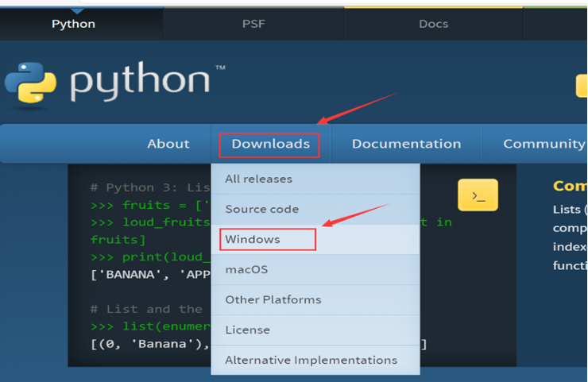Image resolution: width=588 pixels, height=382 pixels.
Task: Click the '>>> print(loud_' code line
Action: [x=150, y=257]
